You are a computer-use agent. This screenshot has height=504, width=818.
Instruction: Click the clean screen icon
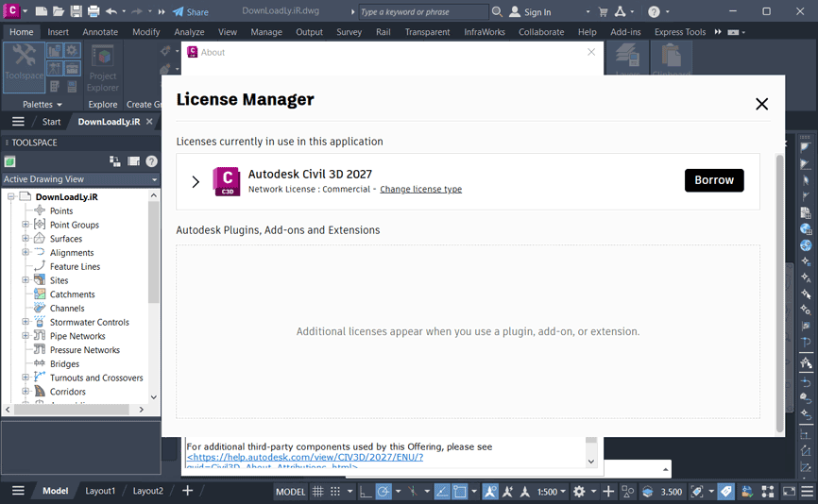pos(789,492)
